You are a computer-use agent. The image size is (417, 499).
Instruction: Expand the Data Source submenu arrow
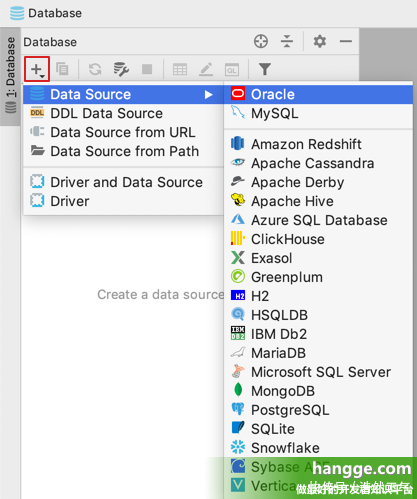tap(209, 95)
